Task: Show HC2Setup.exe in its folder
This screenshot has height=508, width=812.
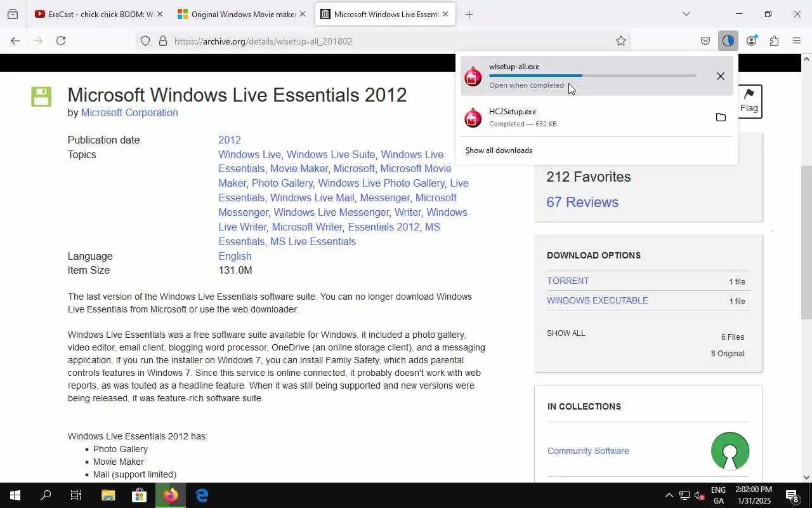Action: [721, 117]
